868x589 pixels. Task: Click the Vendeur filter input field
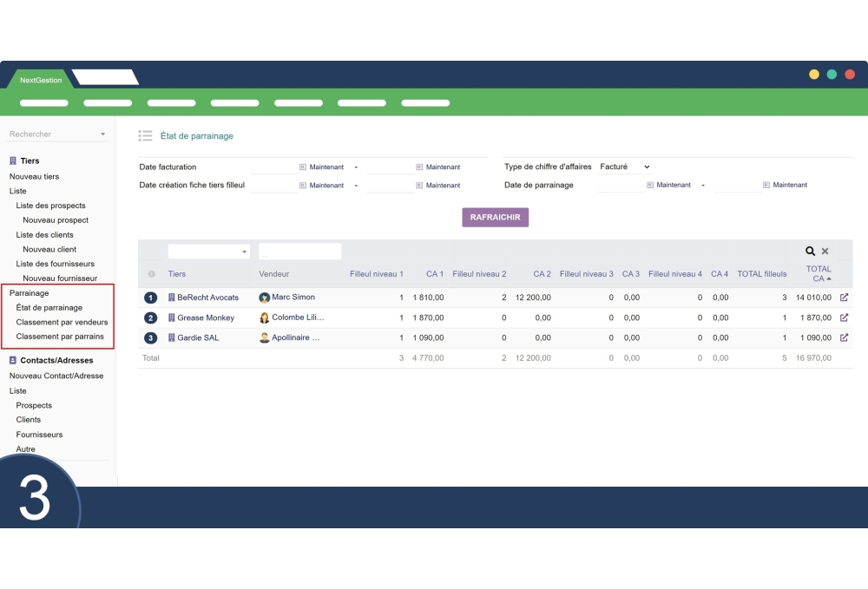[299, 252]
